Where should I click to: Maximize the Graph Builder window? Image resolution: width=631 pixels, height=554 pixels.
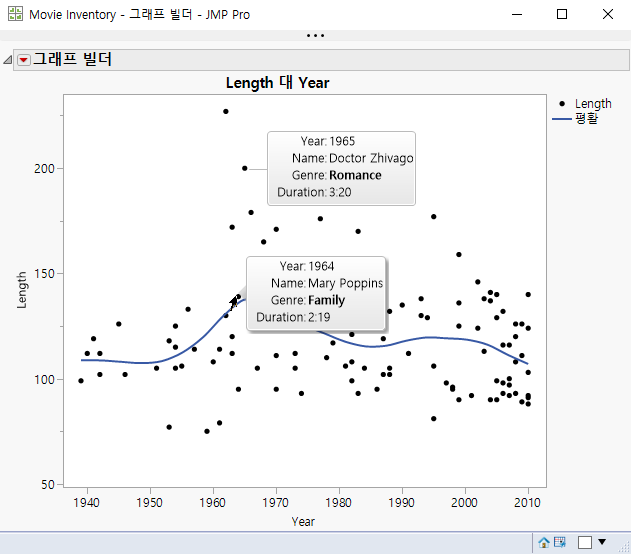pos(562,14)
